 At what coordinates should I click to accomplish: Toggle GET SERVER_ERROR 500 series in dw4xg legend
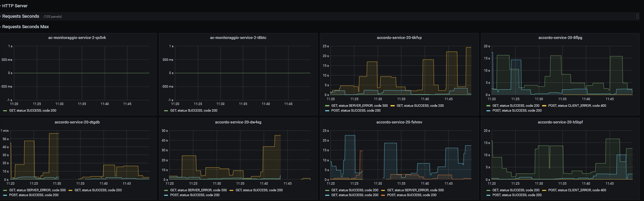point(198,190)
